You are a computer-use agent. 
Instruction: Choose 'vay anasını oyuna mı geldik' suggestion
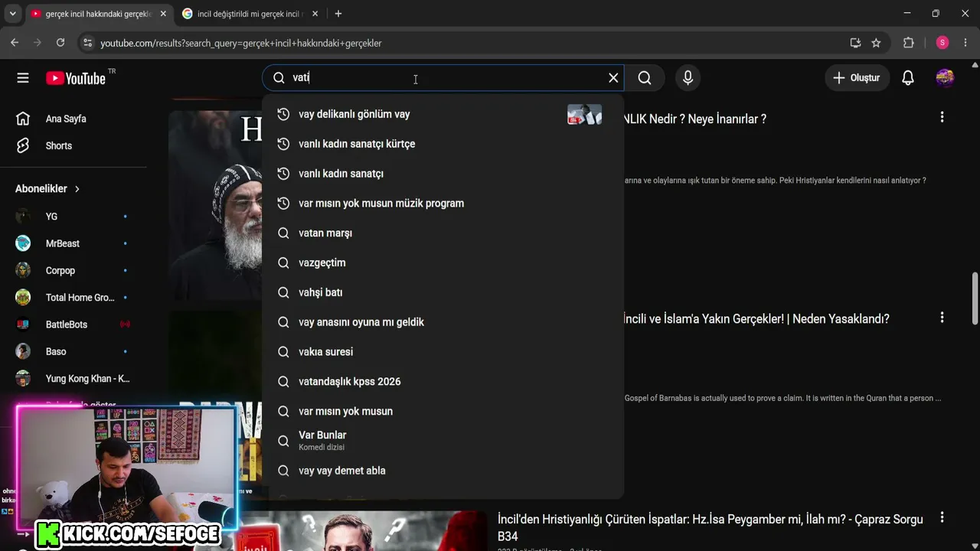point(443,322)
